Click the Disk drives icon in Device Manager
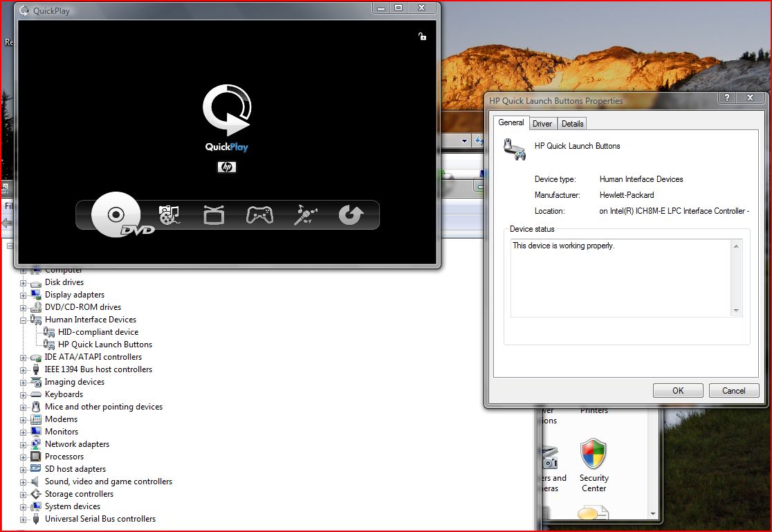The width and height of the screenshot is (772, 532). tap(35, 283)
